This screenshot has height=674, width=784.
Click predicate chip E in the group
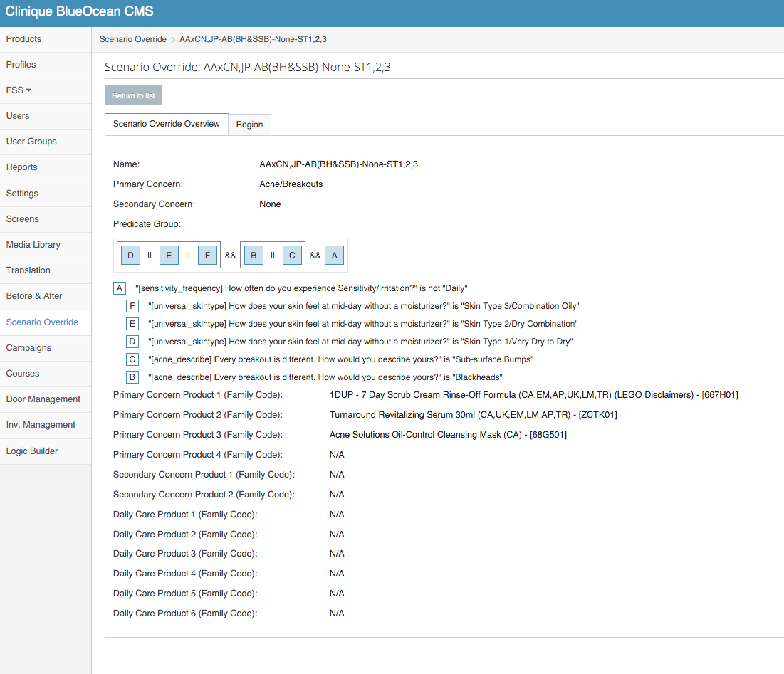point(169,256)
